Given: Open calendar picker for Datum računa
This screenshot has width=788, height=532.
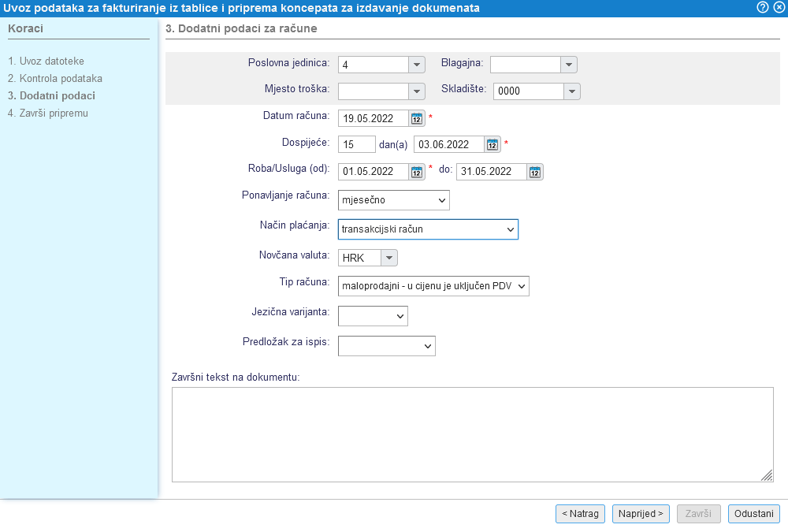Looking at the screenshot, I should coord(417,119).
